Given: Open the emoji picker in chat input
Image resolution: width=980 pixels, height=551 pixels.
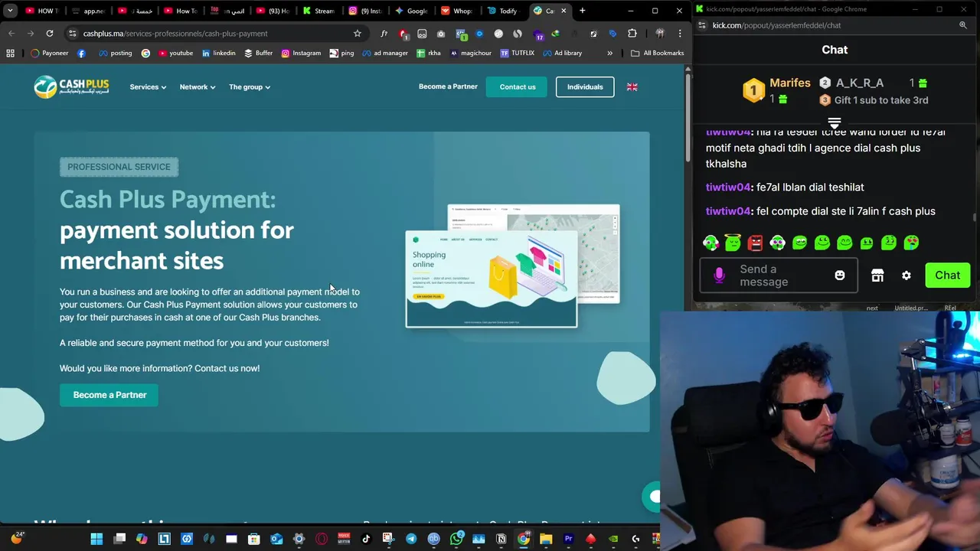Looking at the screenshot, I should coord(840,275).
